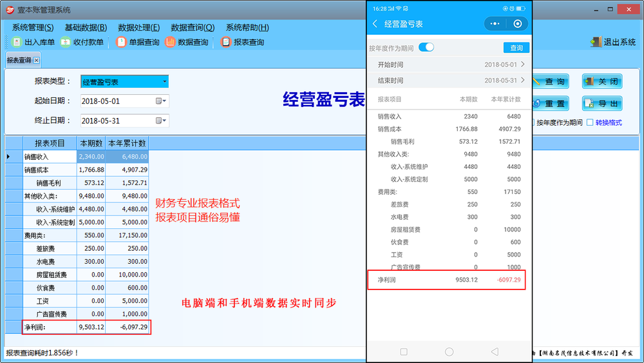This screenshot has height=363, width=644.
Task: Open 单据查询 from the toolbar
Action: tap(138, 42)
